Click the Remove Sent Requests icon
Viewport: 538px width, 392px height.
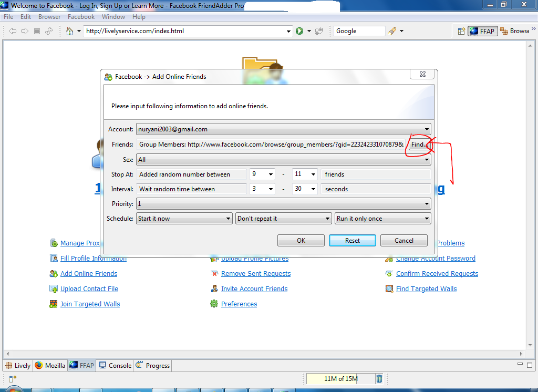click(214, 274)
